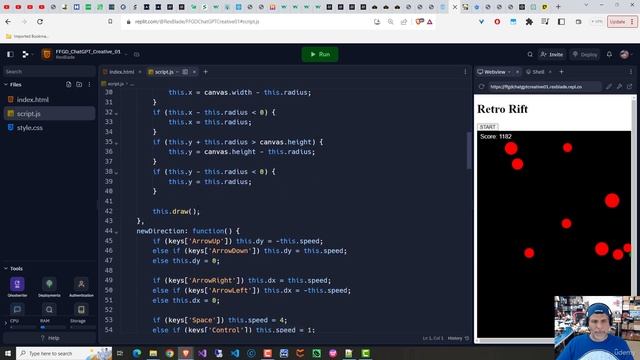Viewport: 640px width, 360px height.
Task: Open the Files three-dot menu
Action: click(x=89, y=84)
